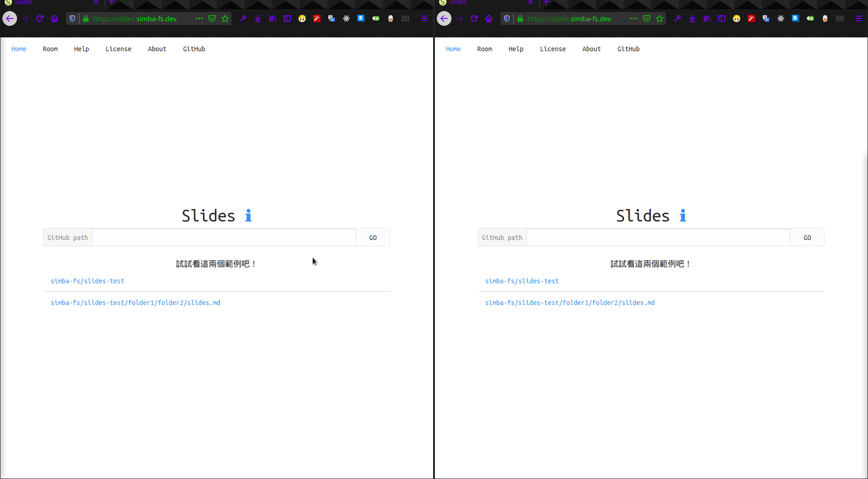868x479 pixels.
Task: Click home icon in right browser toolbar
Action: (489, 18)
